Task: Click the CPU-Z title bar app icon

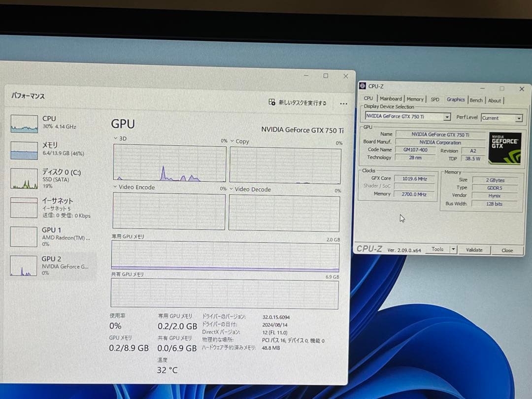Action: pyautogui.click(x=363, y=86)
